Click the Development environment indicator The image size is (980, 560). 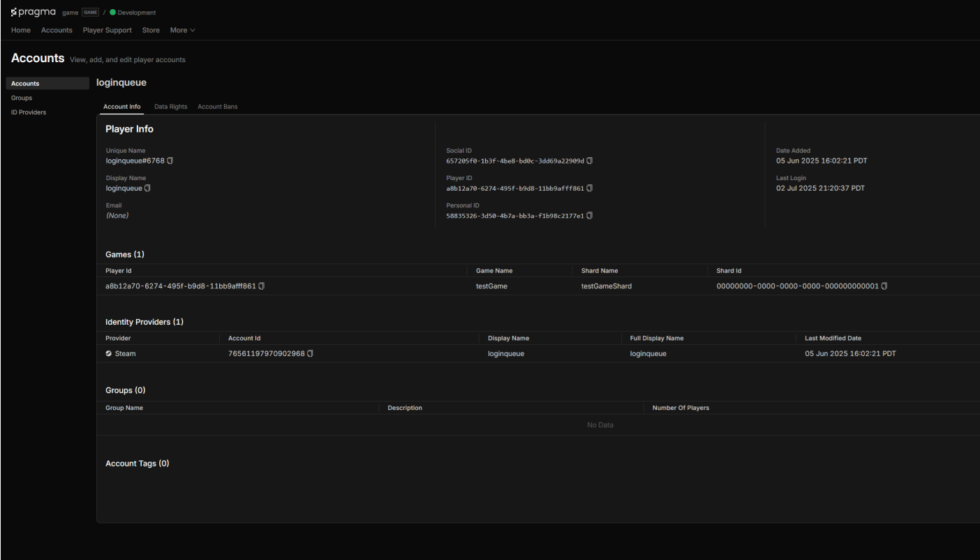pyautogui.click(x=133, y=12)
